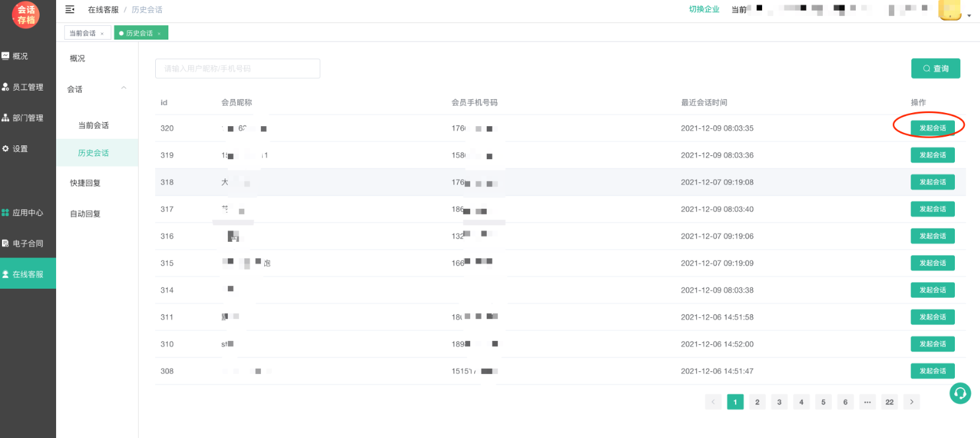Click the floating headset support icon
The height and width of the screenshot is (438, 980).
click(960, 393)
